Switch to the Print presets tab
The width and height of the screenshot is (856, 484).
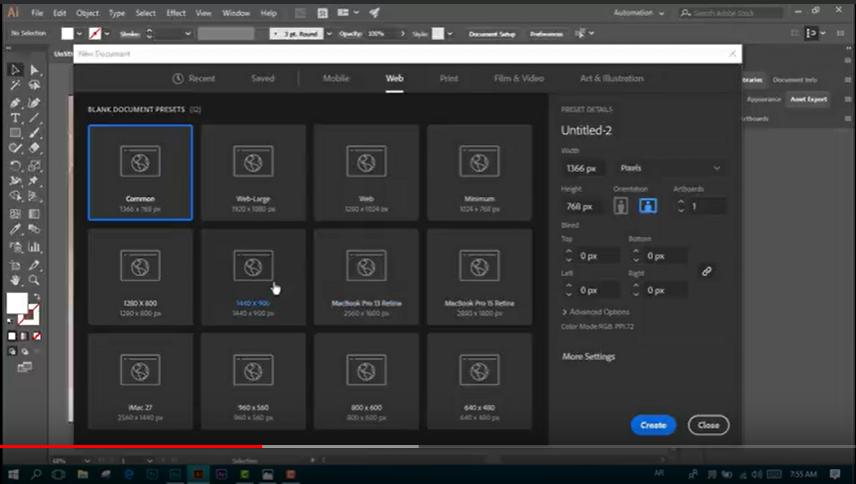click(x=449, y=78)
